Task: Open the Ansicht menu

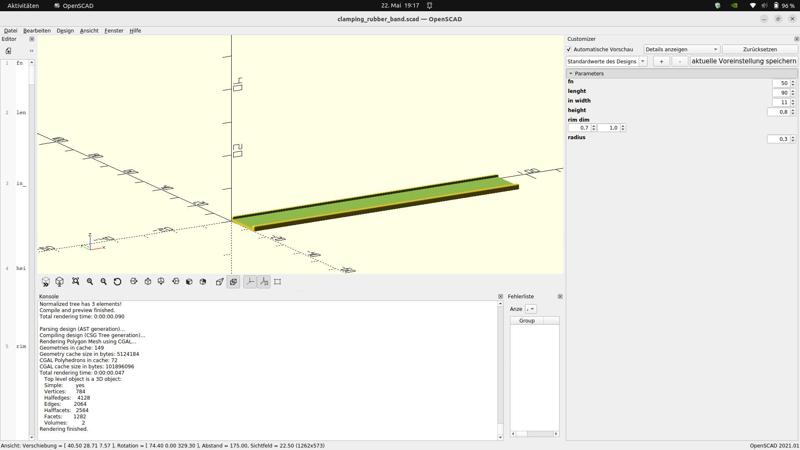Action: click(x=89, y=31)
